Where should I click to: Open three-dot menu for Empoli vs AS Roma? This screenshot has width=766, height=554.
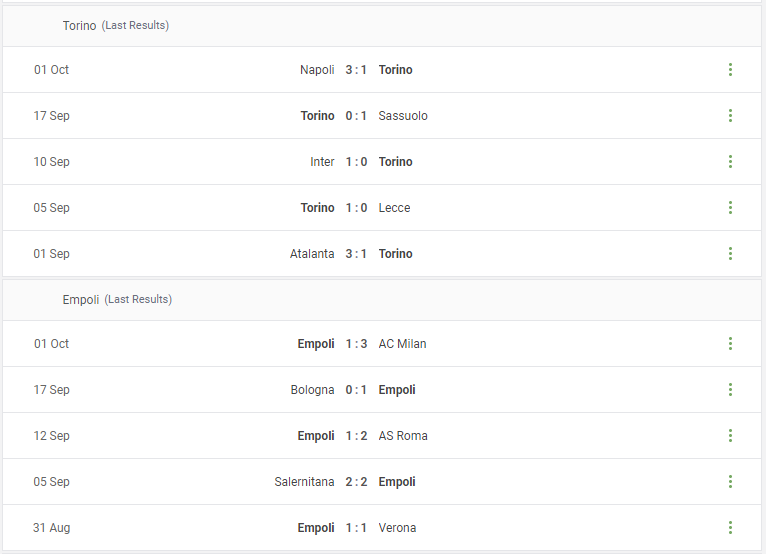coord(730,435)
